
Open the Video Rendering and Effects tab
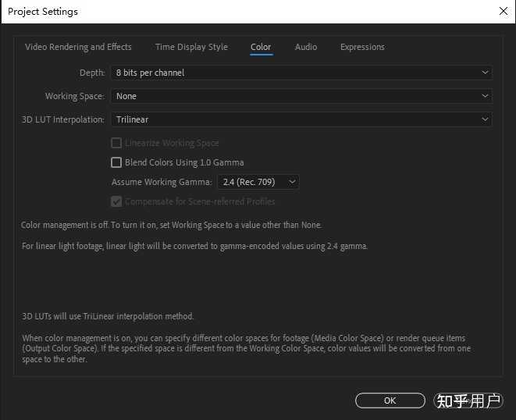click(x=78, y=47)
